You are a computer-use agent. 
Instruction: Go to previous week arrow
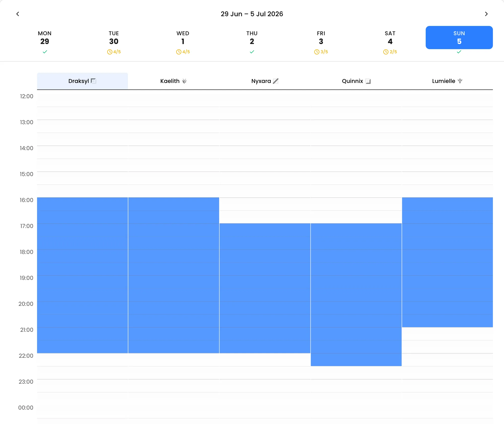point(18,14)
